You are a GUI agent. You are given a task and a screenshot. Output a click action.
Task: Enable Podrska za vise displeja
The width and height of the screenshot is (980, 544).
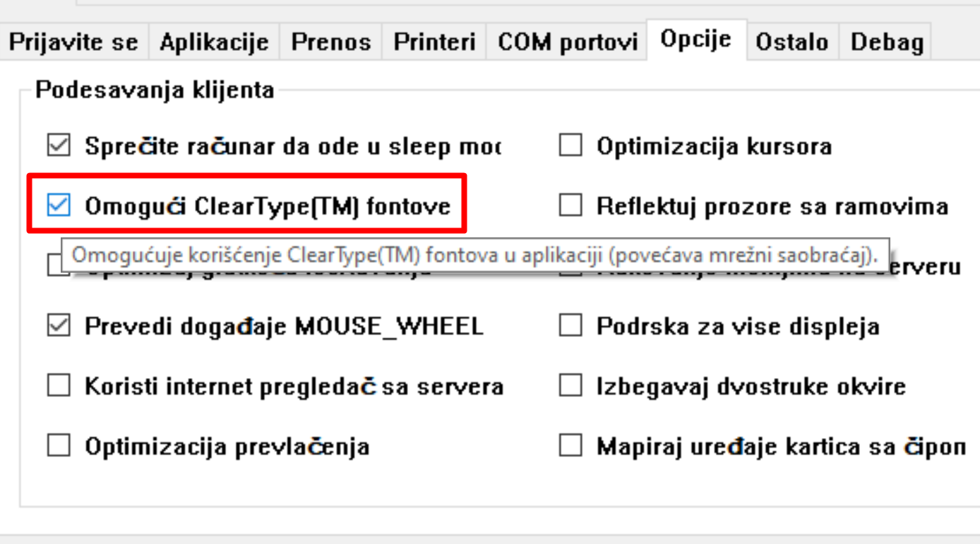coord(570,326)
